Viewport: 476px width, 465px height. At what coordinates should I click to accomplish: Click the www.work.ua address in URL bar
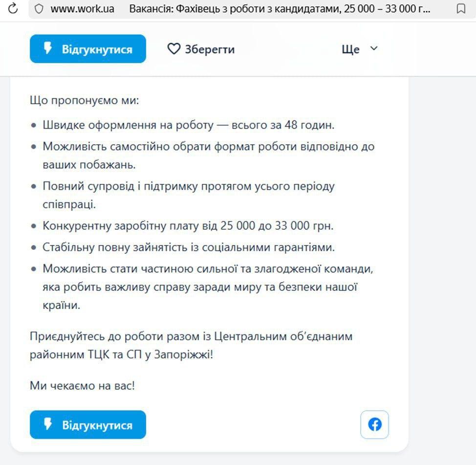point(82,9)
